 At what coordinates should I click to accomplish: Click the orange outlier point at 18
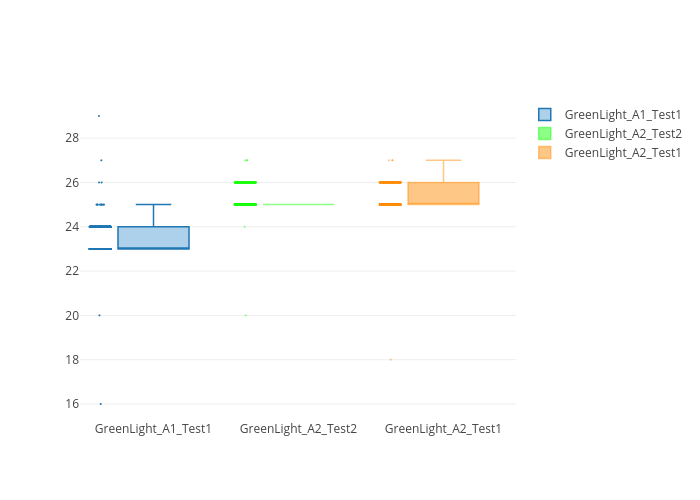(x=391, y=359)
